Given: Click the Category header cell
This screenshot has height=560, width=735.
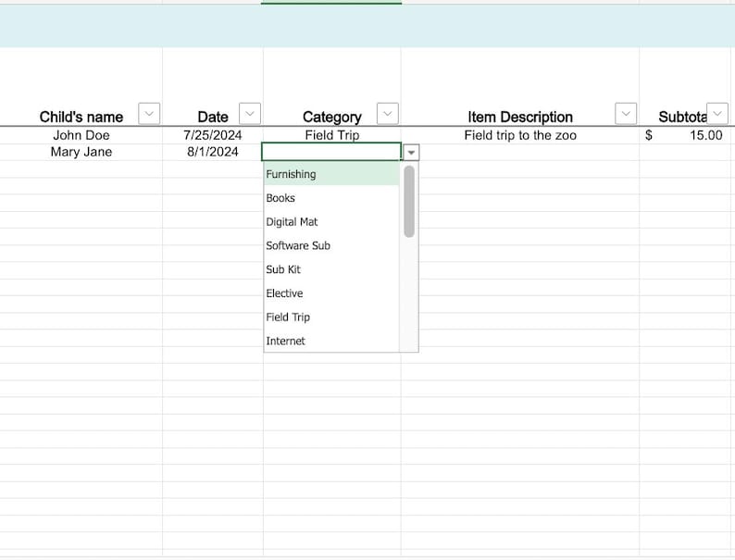Looking at the screenshot, I should (332, 117).
